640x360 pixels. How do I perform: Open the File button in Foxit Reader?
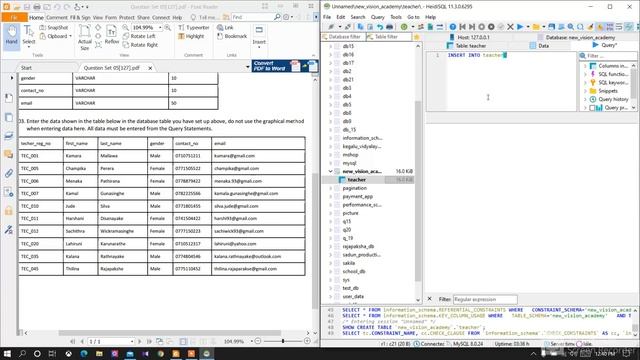click(x=14, y=18)
